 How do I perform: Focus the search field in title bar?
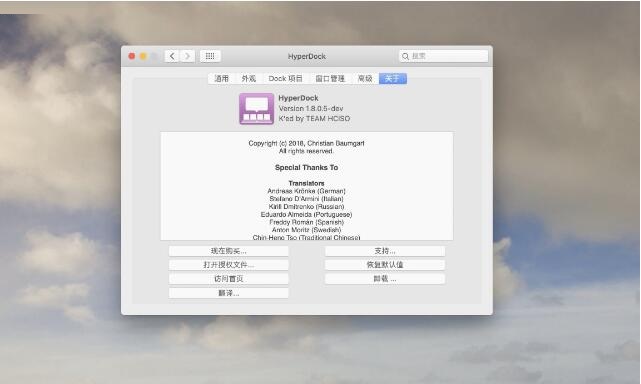[x=443, y=56]
